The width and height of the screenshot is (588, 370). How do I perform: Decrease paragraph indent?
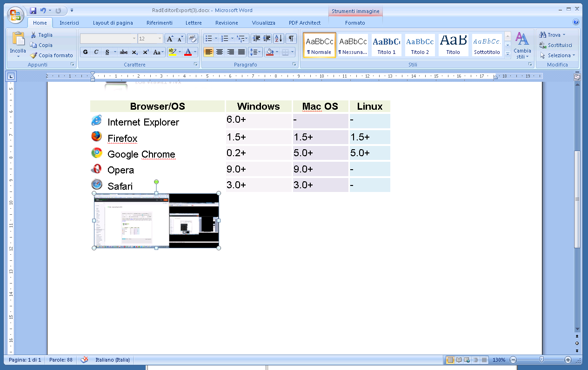[x=256, y=39]
